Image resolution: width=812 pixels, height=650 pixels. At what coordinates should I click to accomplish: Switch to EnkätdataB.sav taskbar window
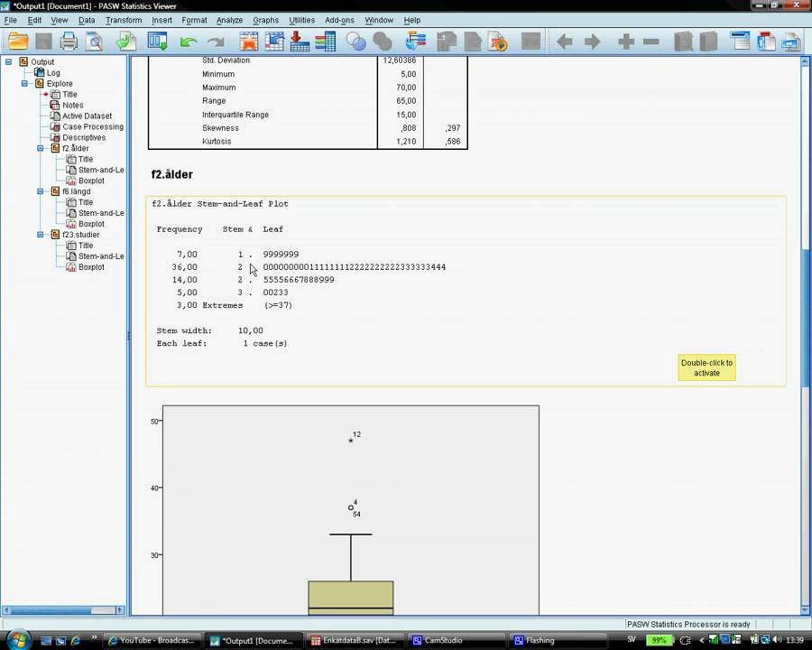pyautogui.click(x=354, y=640)
